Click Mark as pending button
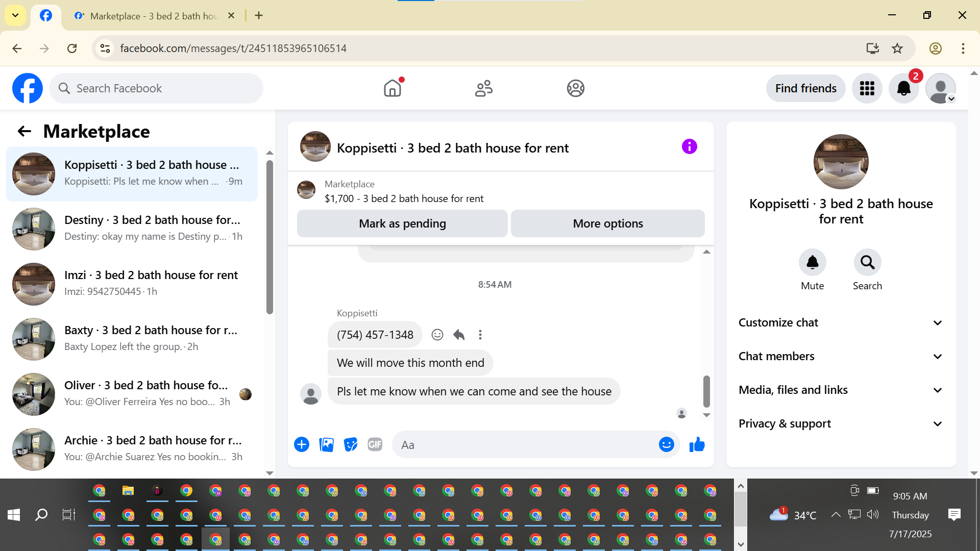Image resolution: width=980 pixels, height=551 pixels. click(x=402, y=223)
